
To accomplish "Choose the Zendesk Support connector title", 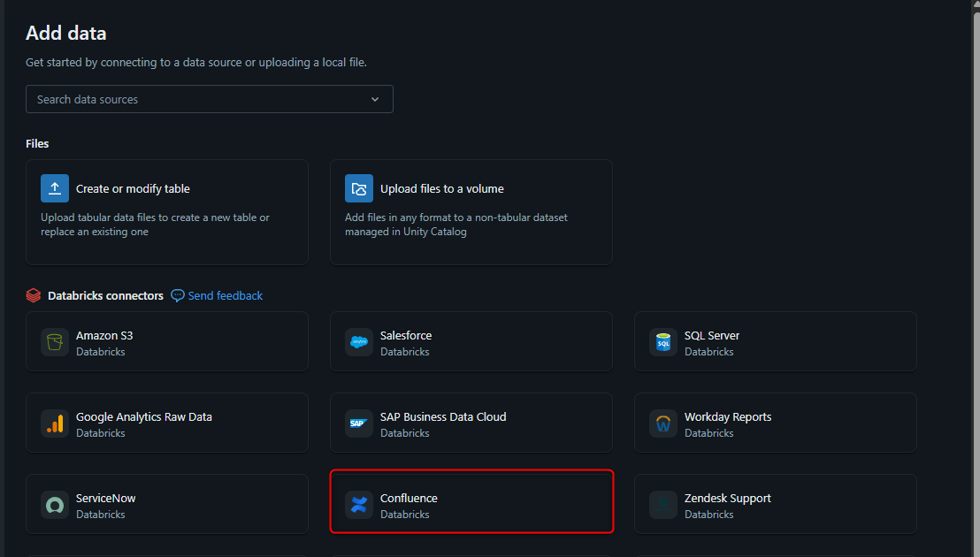I will 728,498.
